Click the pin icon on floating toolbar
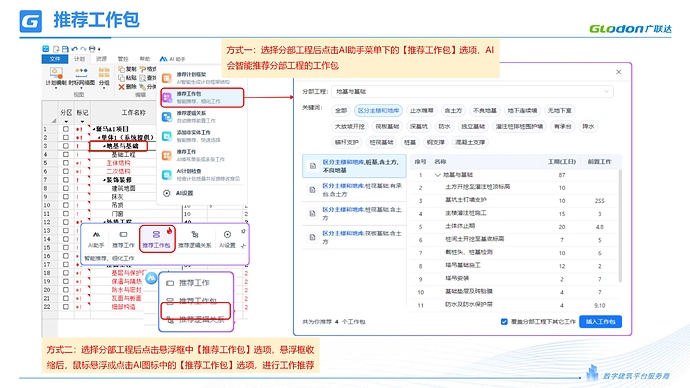 [x=243, y=231]
